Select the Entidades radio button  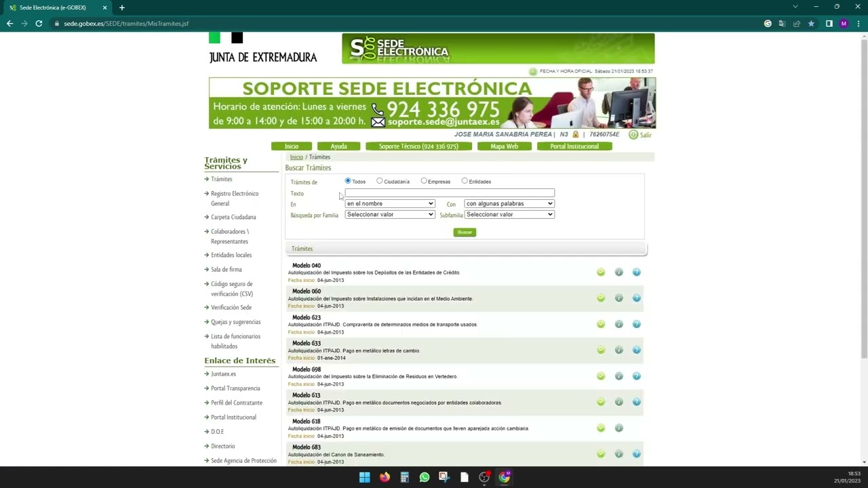[464, 181]
